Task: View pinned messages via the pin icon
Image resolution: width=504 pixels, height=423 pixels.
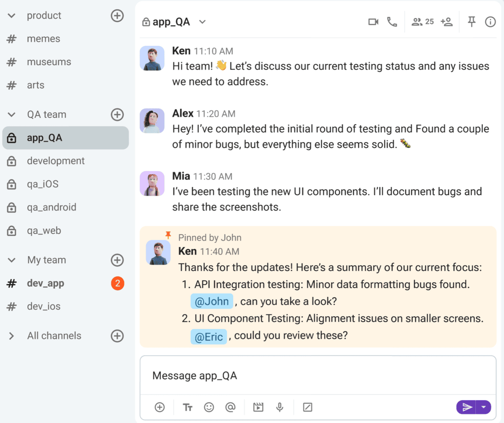Action: point(471,21)
